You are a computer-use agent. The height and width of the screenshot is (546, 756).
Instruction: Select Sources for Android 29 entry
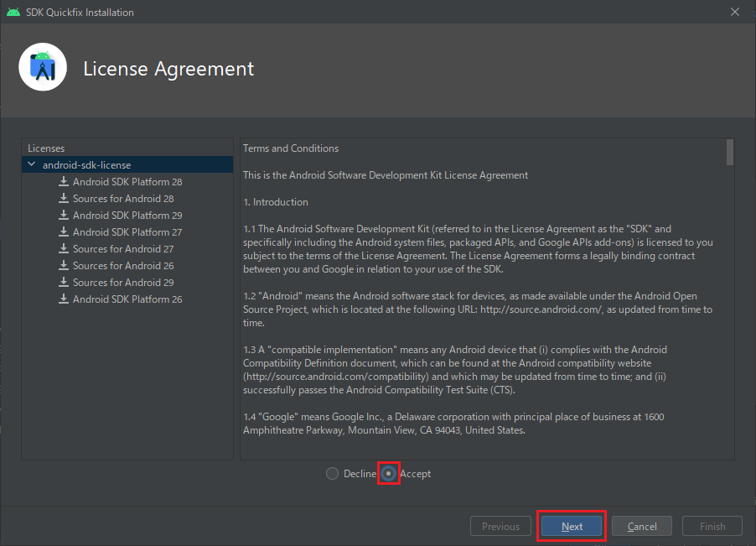tap(123, 283)
